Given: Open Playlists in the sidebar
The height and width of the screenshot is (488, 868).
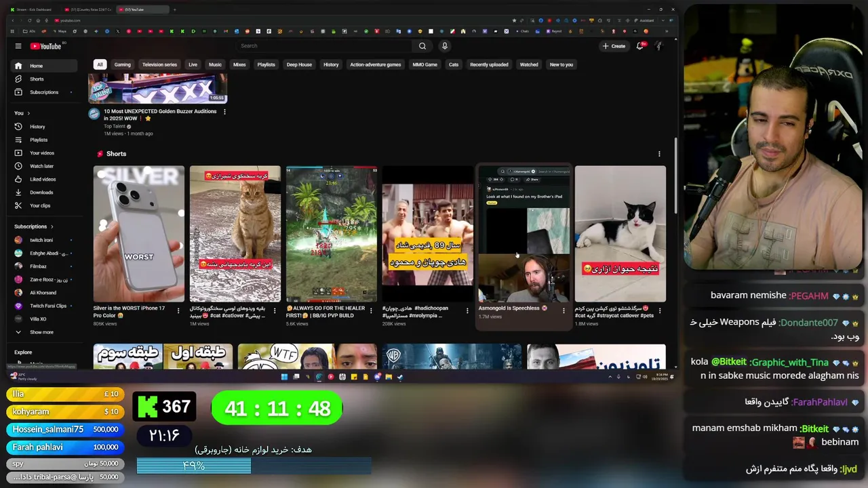Looking at the screenshot, I should click(x=44, y=140).
